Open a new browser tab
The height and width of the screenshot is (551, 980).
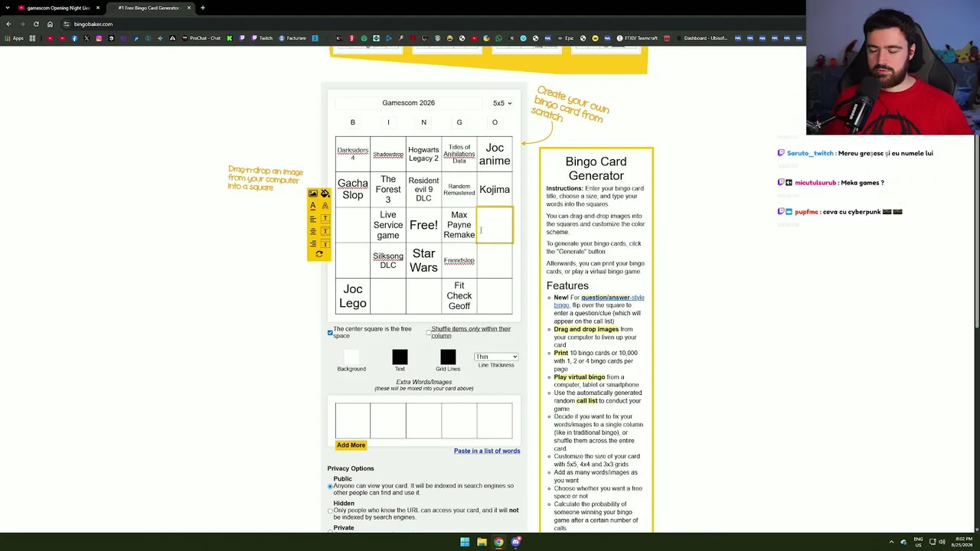[203, 8]
